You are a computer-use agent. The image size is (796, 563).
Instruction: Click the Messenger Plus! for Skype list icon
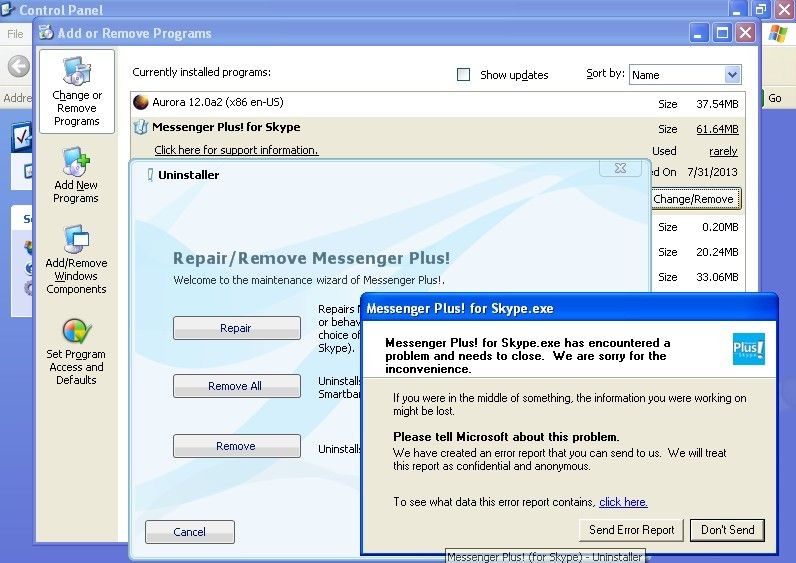[x=140, y=127]
